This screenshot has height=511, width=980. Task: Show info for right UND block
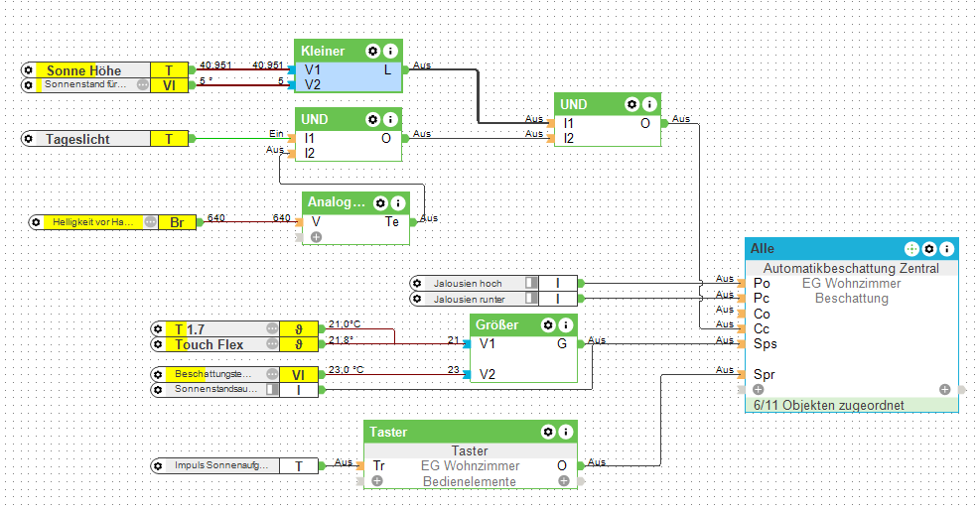(649, 104)
